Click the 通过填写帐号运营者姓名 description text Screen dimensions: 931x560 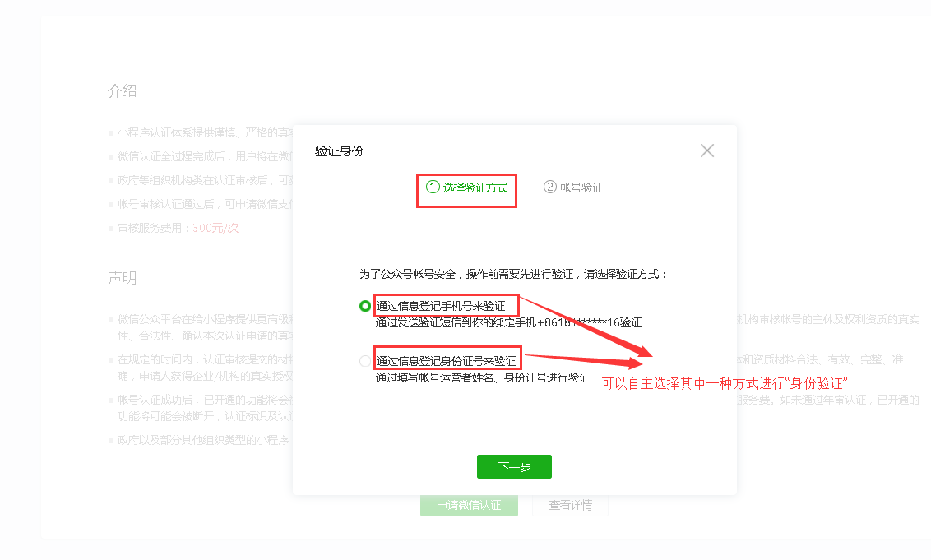point(483,377)
